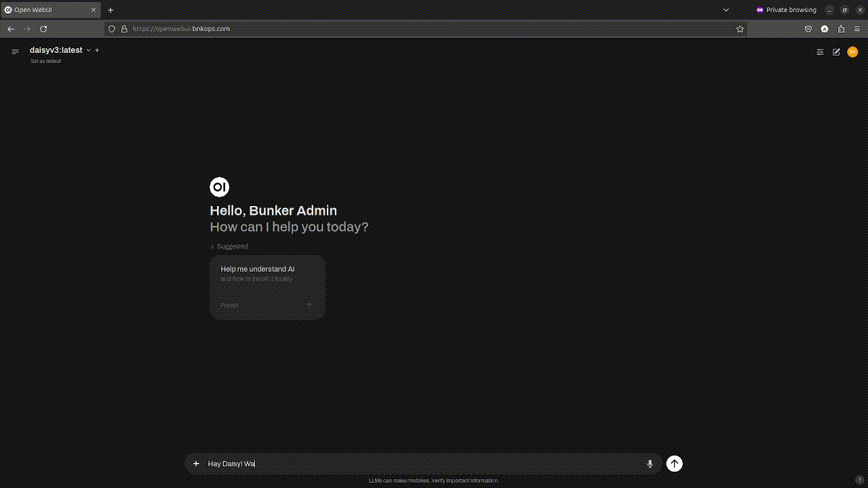Focus the message input with Hay Daisy text

point(424,464)
